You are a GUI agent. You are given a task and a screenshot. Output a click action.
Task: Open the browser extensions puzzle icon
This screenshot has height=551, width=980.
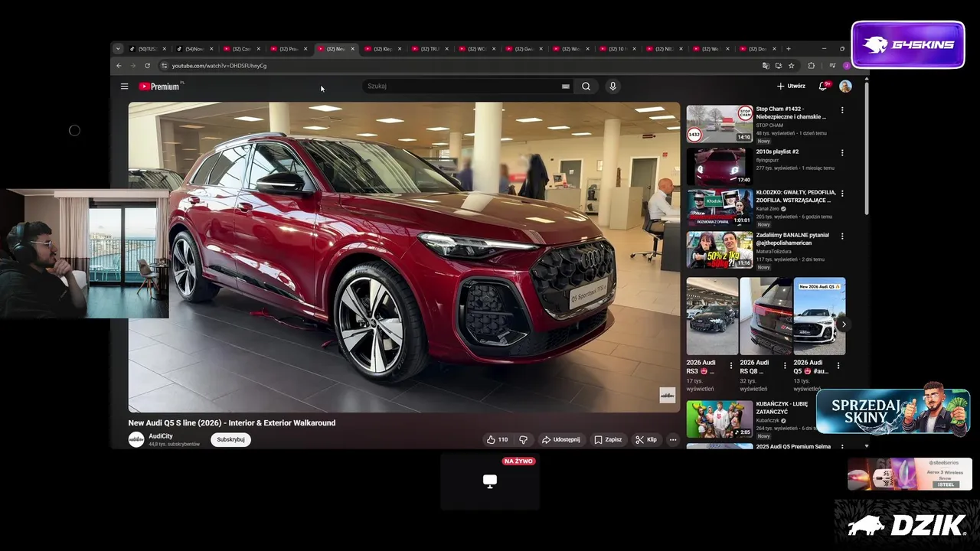[812, 66]
